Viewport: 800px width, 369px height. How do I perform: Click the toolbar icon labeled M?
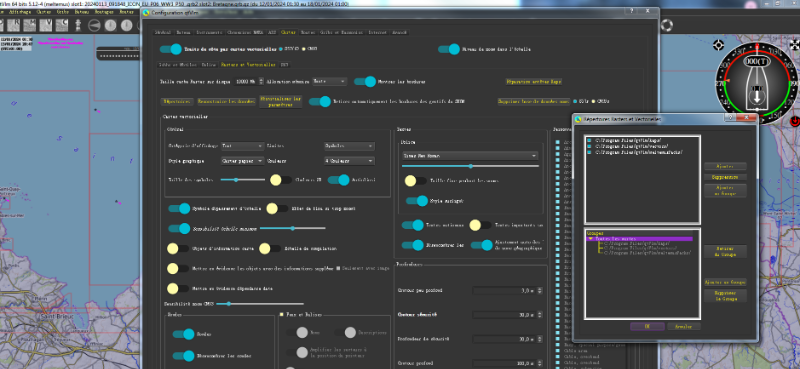click(x=30, y=25)
